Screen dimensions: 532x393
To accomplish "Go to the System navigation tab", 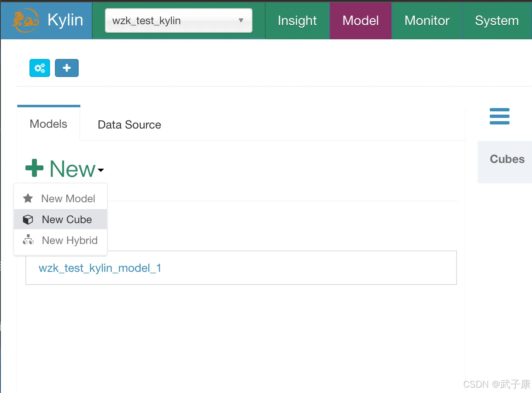I will point(497,20).
